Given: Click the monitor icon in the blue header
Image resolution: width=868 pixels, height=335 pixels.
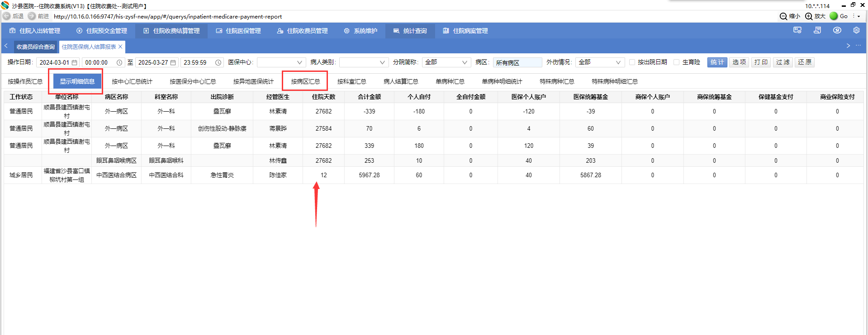Looking at the screenshot, I should [x=797, y=30].
